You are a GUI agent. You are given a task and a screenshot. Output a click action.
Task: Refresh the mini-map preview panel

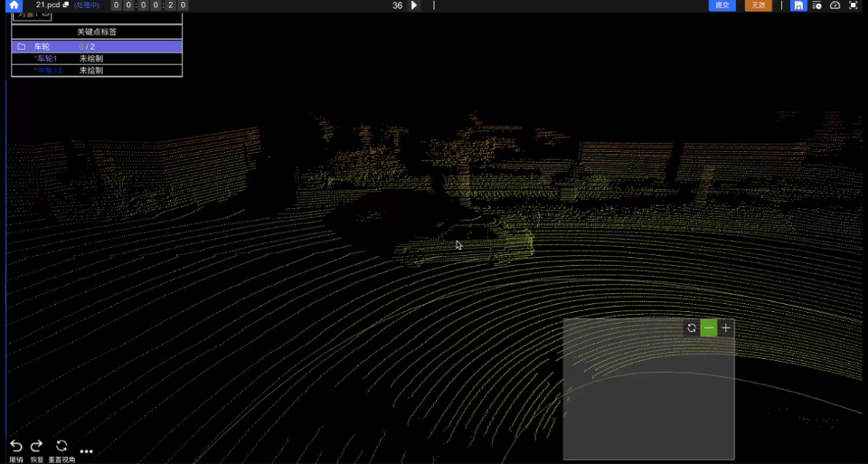pos(692,328)
